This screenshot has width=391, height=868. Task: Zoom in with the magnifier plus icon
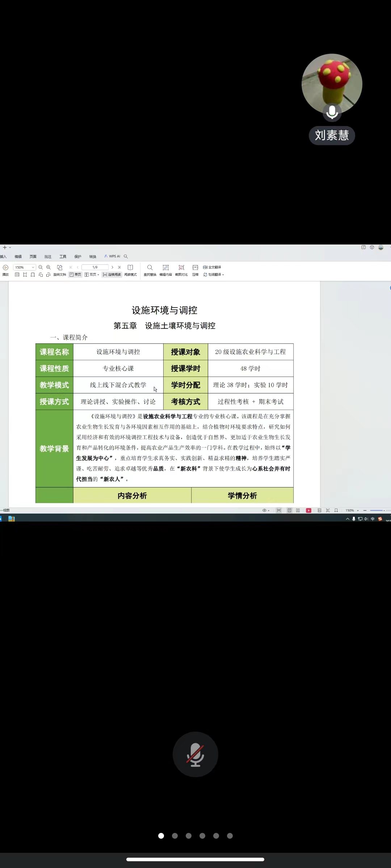click(49, 267)
